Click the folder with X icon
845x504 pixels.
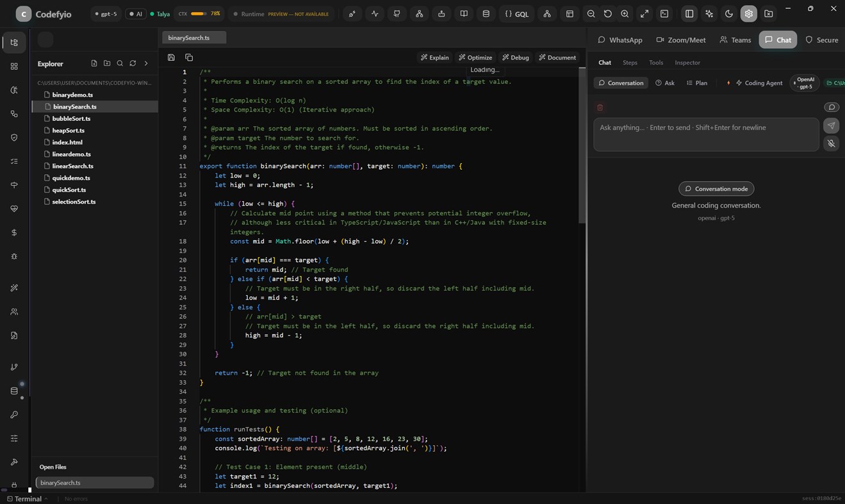(768, 13)
